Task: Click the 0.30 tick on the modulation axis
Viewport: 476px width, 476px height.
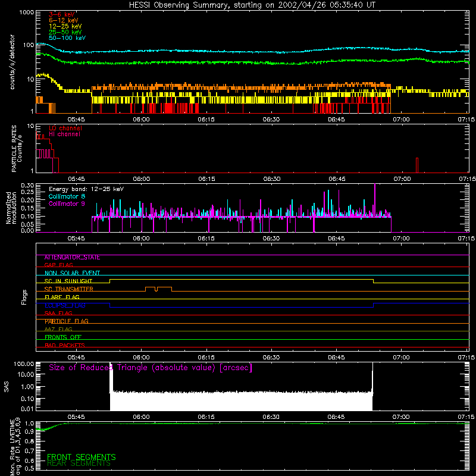Action: (x=27, y=186)
